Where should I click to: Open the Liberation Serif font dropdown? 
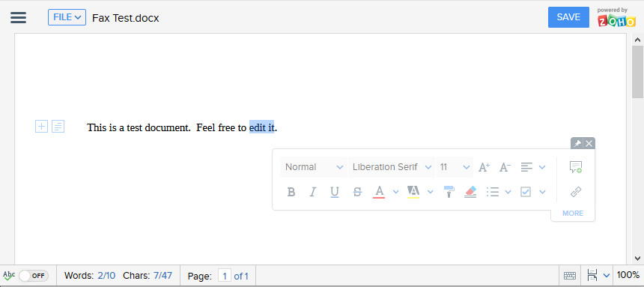(392, 167)
